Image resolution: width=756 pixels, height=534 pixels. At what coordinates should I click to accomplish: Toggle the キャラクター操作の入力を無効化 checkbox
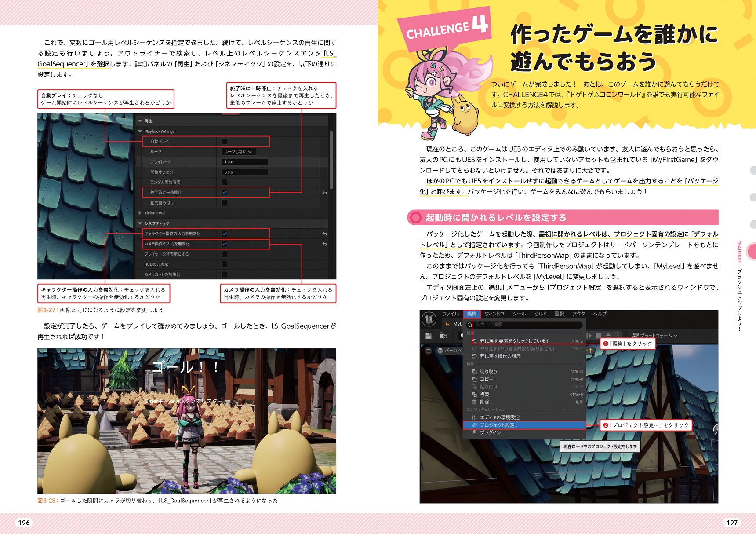coord(225,234)
